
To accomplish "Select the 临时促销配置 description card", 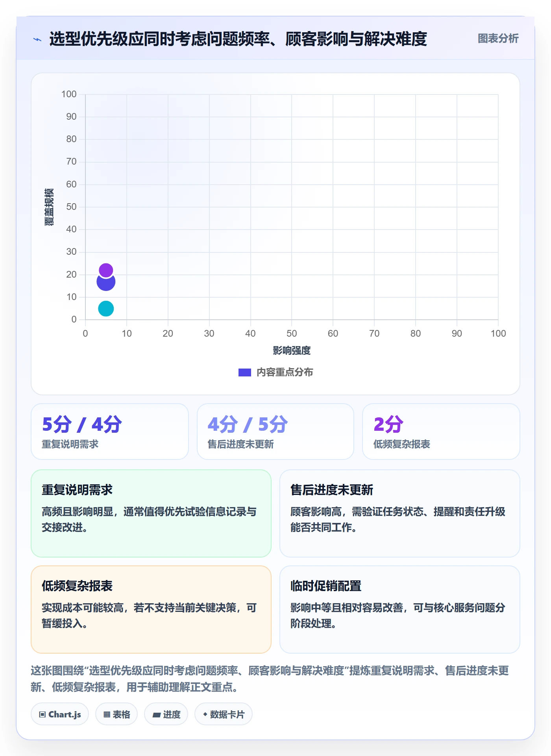I will pos(399,610).
